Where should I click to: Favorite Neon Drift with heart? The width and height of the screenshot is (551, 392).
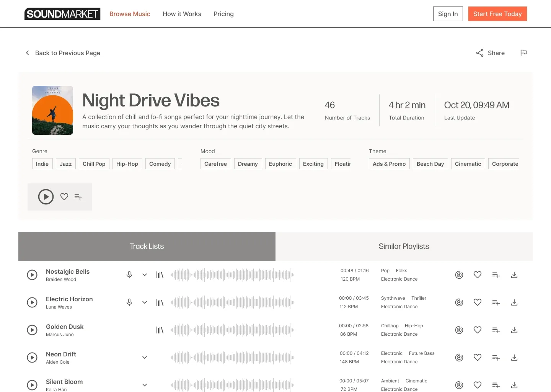click(x=478, y=358)
